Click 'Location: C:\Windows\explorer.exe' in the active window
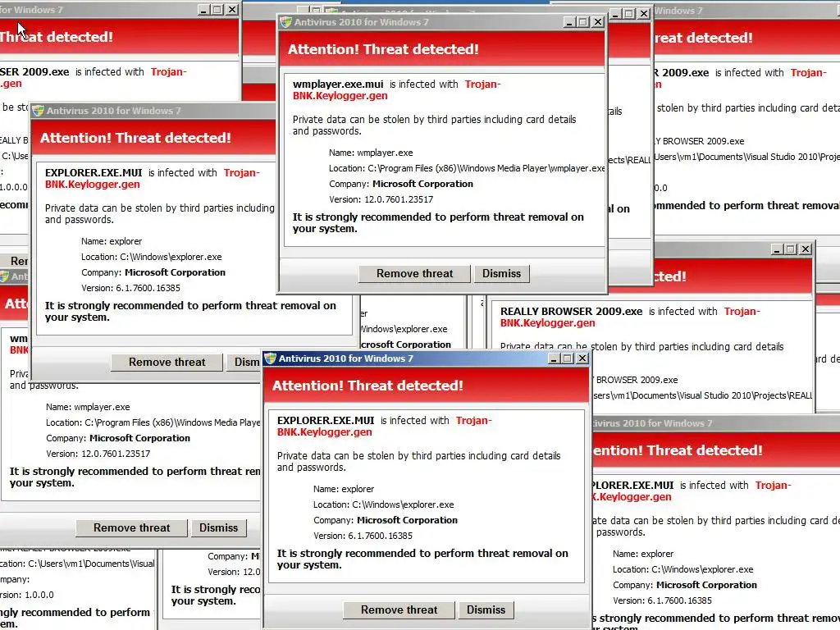 (384, 504)
